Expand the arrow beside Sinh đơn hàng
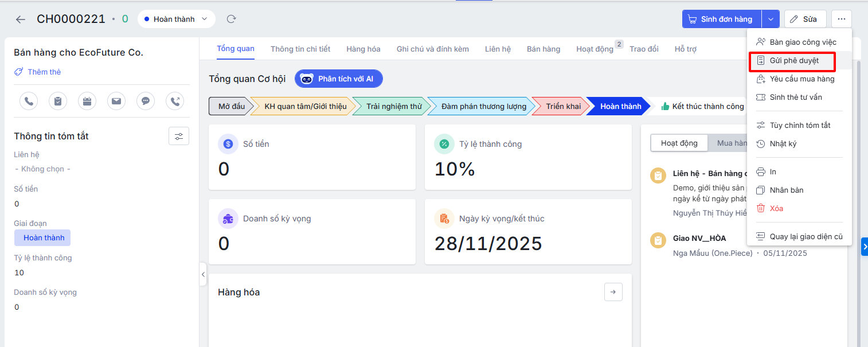The width and height of the screenshot is (868, 347). (x=771, y=19)
